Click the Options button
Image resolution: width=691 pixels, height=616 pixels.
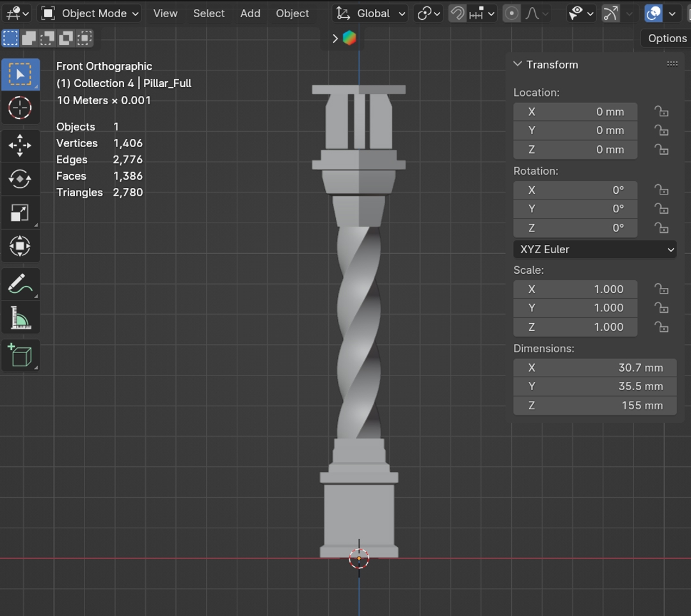coord(667,38)
